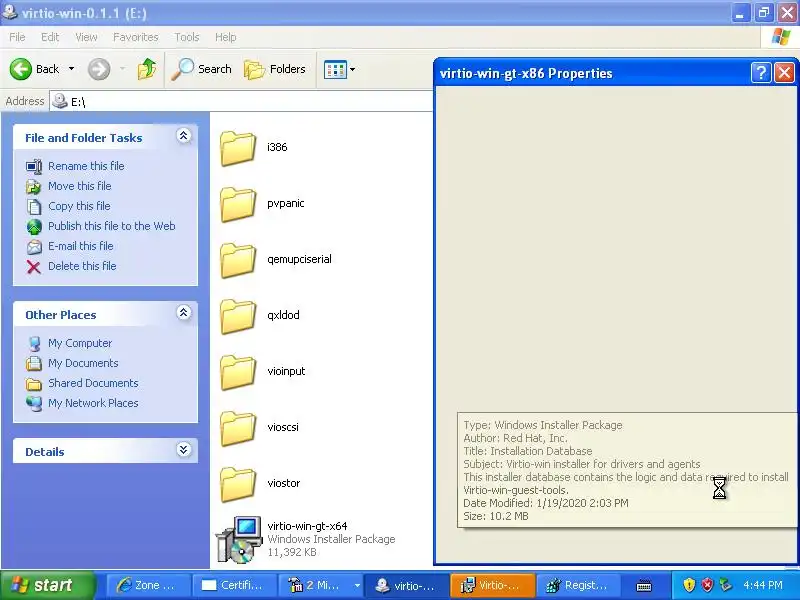The height and width of the screenshot is (600, 800).
Task: Switch to Certifi... taskbar button
Action: tap(235, 585)
